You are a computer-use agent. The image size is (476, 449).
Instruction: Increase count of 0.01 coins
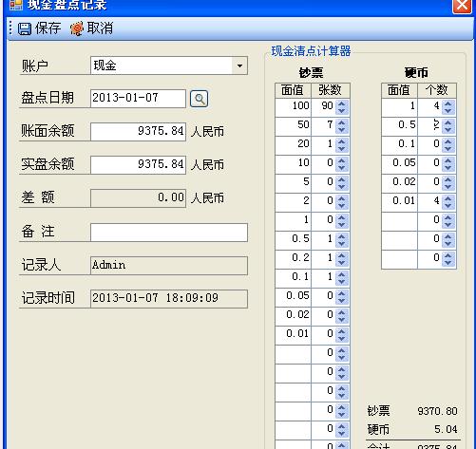pyautogui.click(x=448, y=198)
